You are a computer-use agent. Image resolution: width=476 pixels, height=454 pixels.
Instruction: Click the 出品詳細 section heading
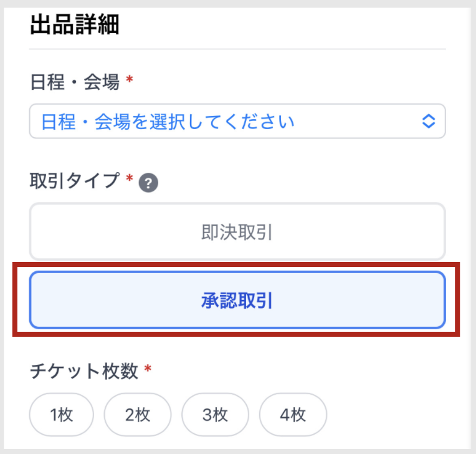point(74,25)
